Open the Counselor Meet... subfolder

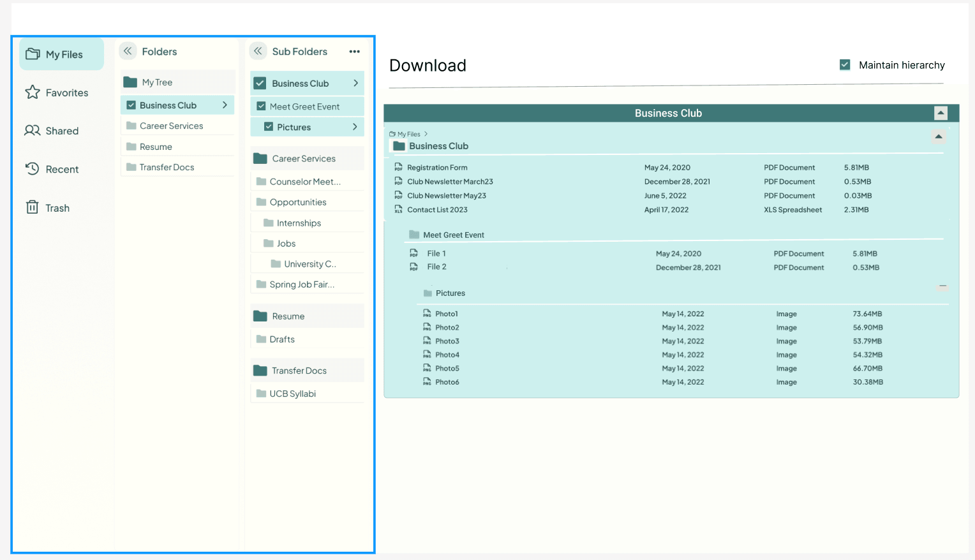(307, 182)
